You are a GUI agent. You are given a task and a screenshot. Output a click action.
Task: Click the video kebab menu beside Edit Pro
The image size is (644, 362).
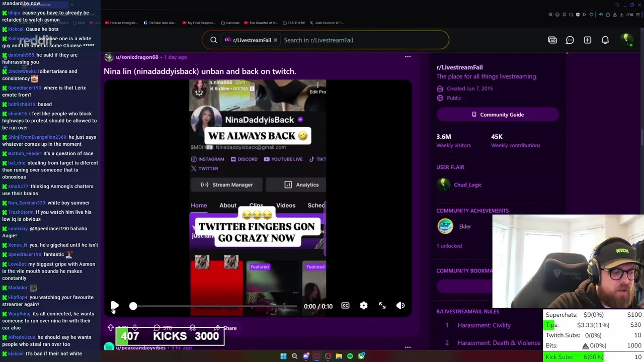pyautogui.click(x=317, y=84)
